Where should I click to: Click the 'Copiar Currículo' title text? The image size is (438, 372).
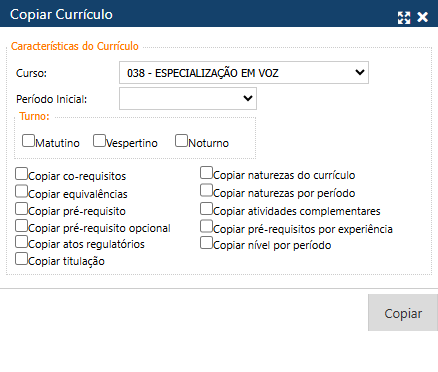61,15
